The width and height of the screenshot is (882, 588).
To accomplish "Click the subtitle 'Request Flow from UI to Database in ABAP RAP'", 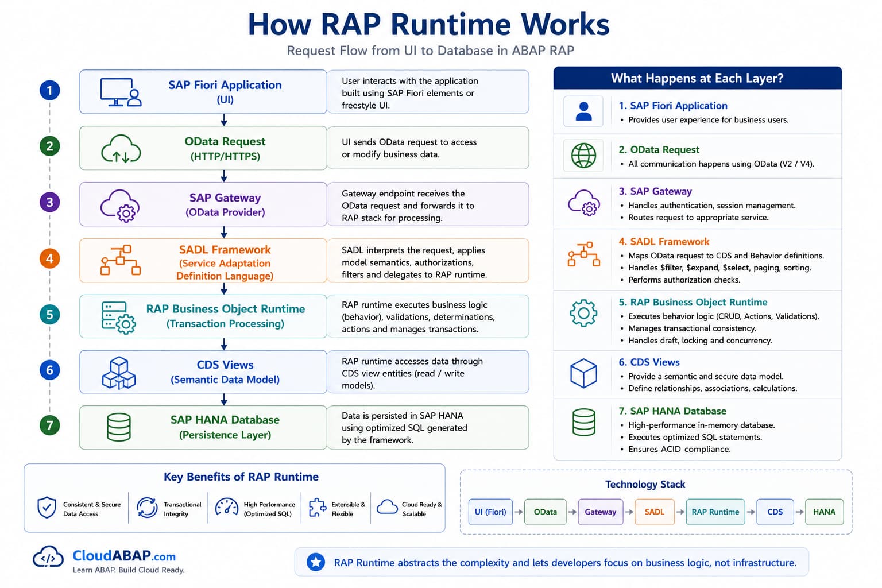I will 431,51.
